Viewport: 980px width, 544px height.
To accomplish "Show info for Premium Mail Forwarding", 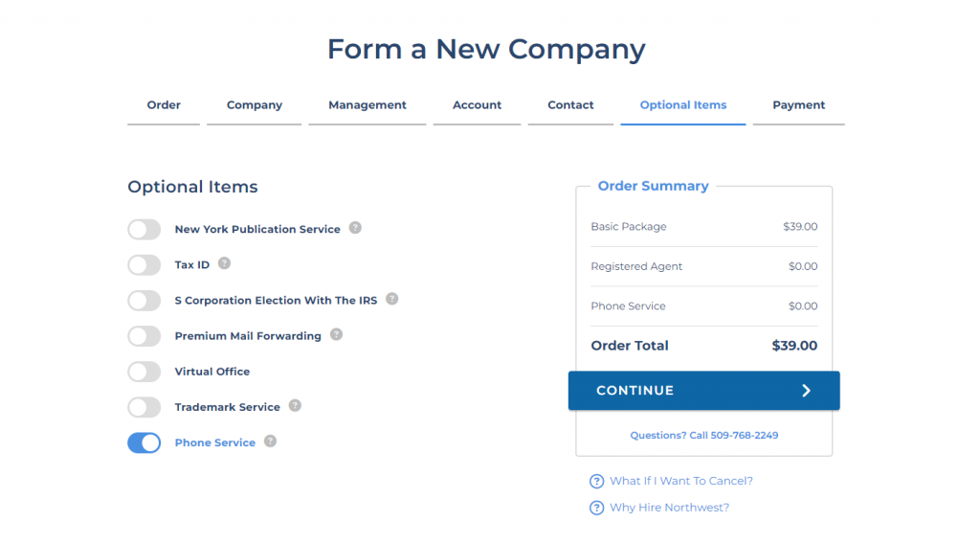I will pyautogui.click(x=336, y=334).
